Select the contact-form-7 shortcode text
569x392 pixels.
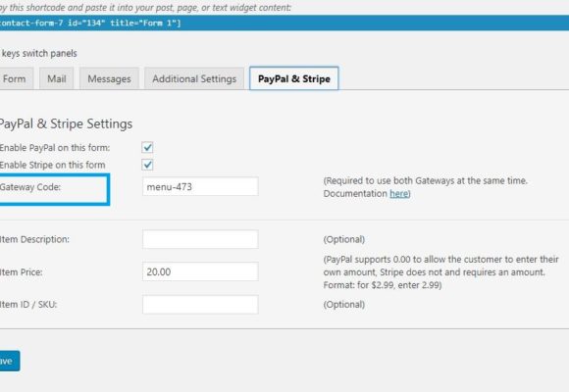(x=90, y=23)
